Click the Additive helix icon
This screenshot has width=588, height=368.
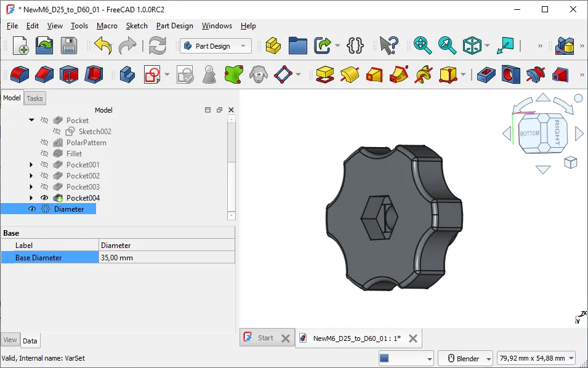(424, 74)
